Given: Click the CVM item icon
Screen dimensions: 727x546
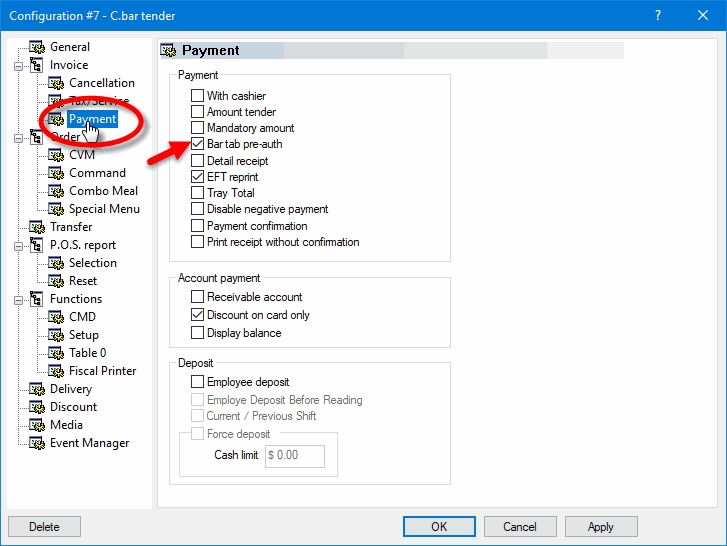Looking at the screenshot, I should [x=56, y=155].
